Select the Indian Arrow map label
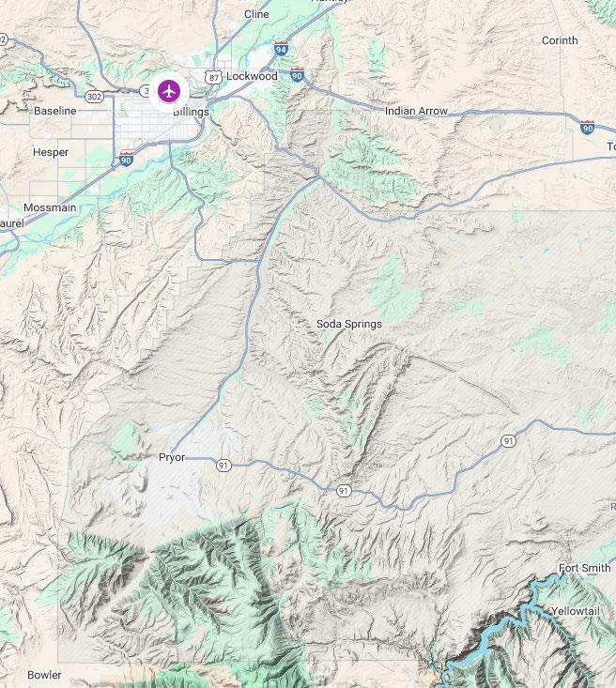This screenshot has height=688, width=616. click(416, 111)
